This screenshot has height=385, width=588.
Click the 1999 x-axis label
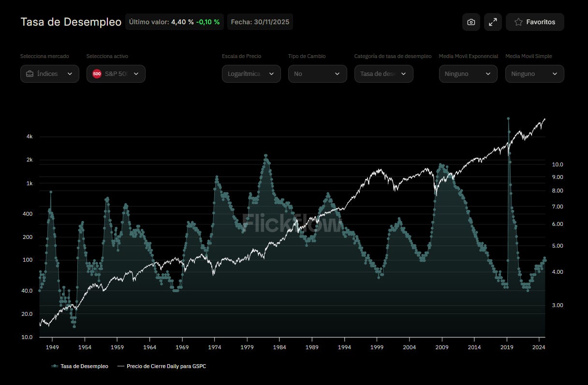377,347
